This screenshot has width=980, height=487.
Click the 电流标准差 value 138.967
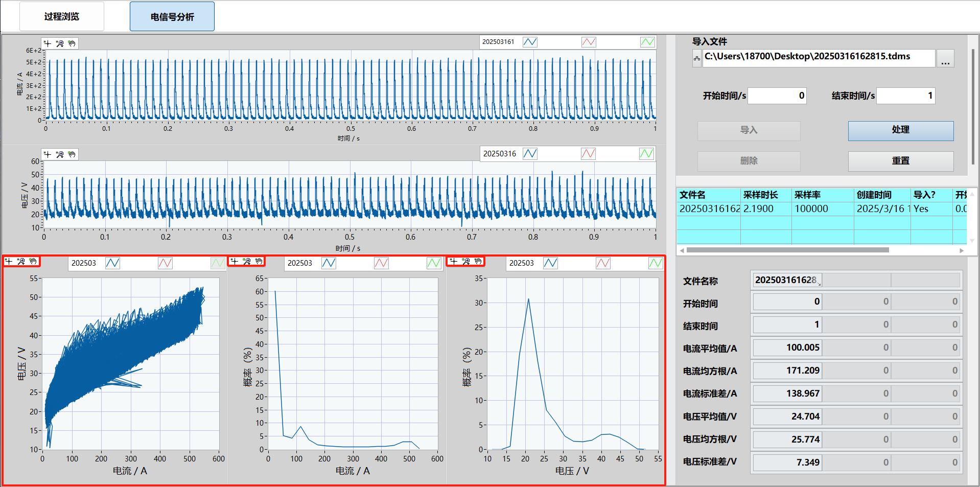click(787, 393)
